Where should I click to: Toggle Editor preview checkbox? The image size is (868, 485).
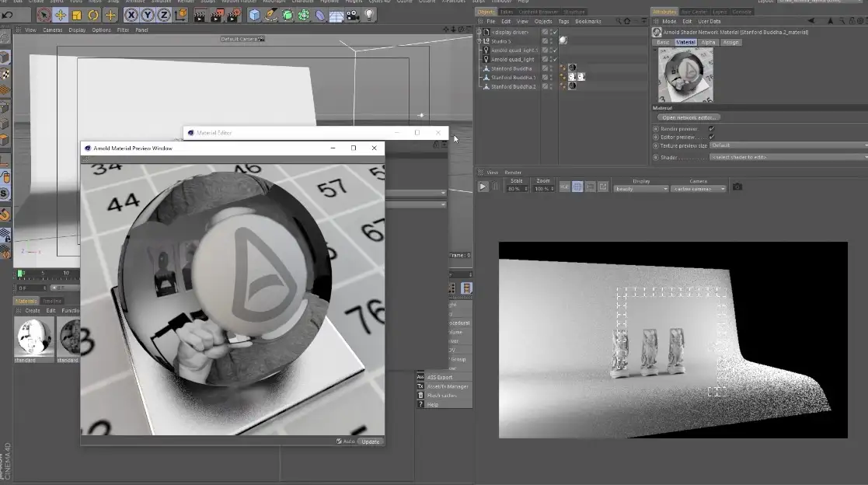tap(711, 137)
